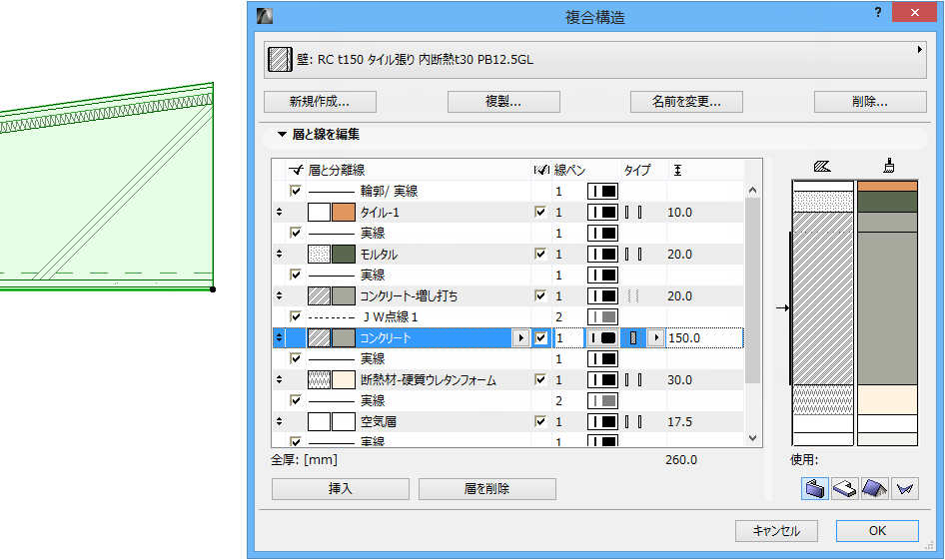Click pen icon of モルタル row
This screenshot has height=560, width=945.
[x=602, y=255]
